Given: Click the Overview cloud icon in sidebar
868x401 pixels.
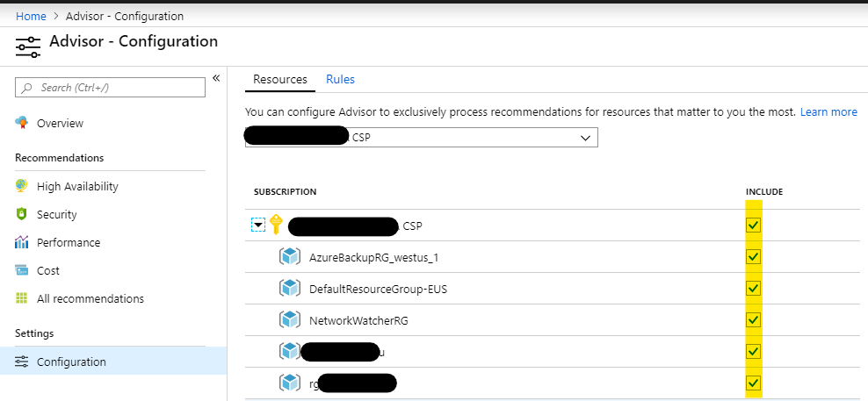Looking at the screenshot, I should [22, 123].
